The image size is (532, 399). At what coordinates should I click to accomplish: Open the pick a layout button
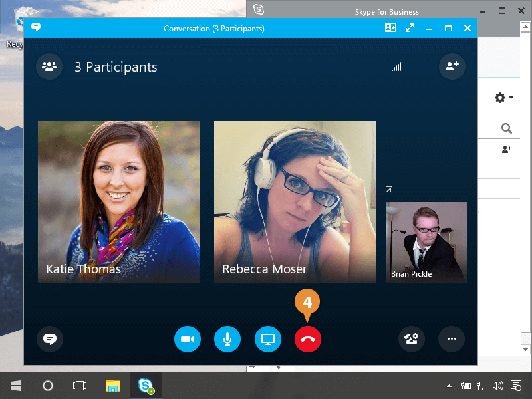pos(390,28)
